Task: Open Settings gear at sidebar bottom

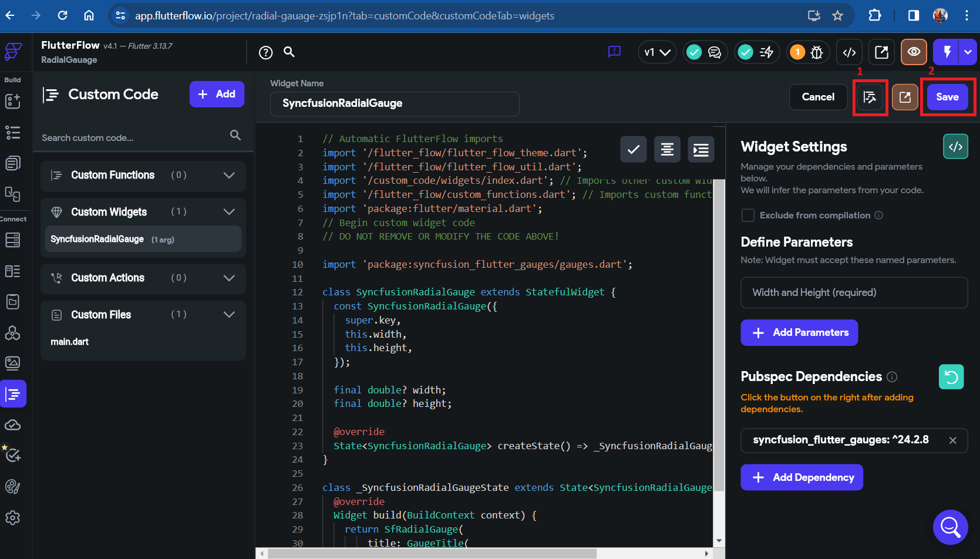Action: click(x=13, y=517)
